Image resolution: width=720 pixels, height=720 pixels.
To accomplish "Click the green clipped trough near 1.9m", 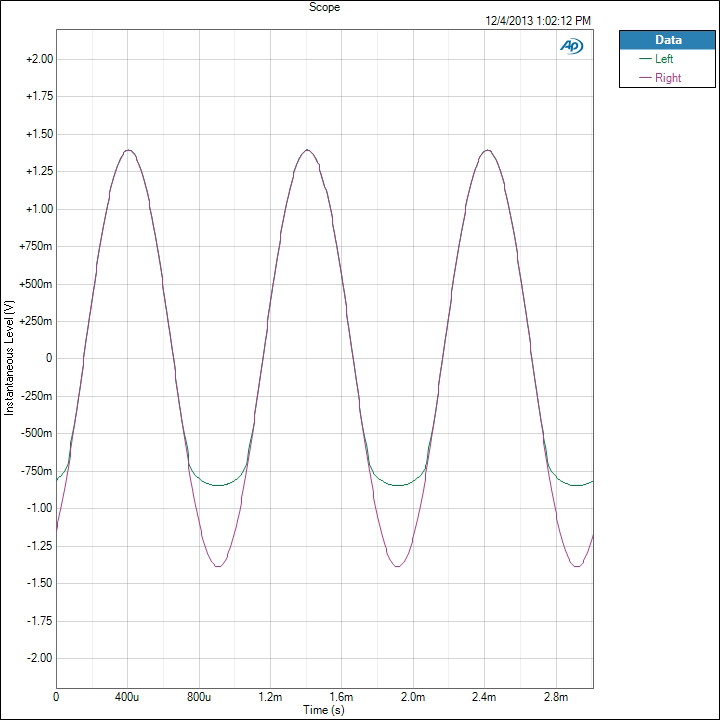I will coord(398,485).
